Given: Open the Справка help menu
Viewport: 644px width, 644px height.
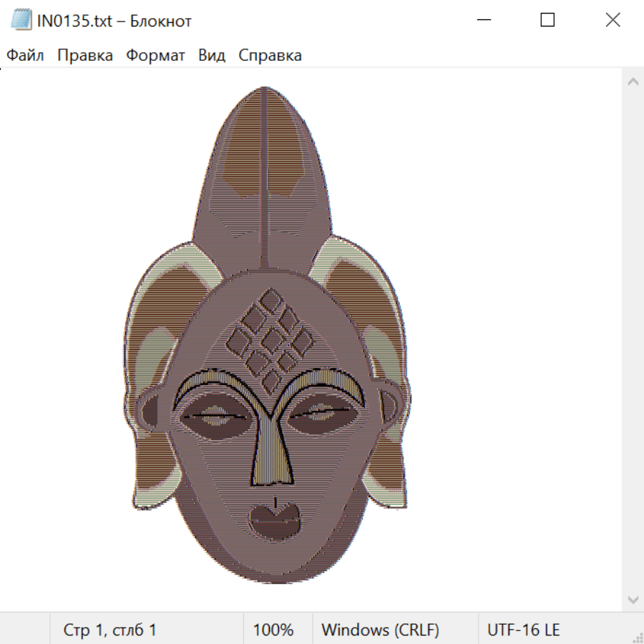Looking at the screenshot, I should 270,56.
